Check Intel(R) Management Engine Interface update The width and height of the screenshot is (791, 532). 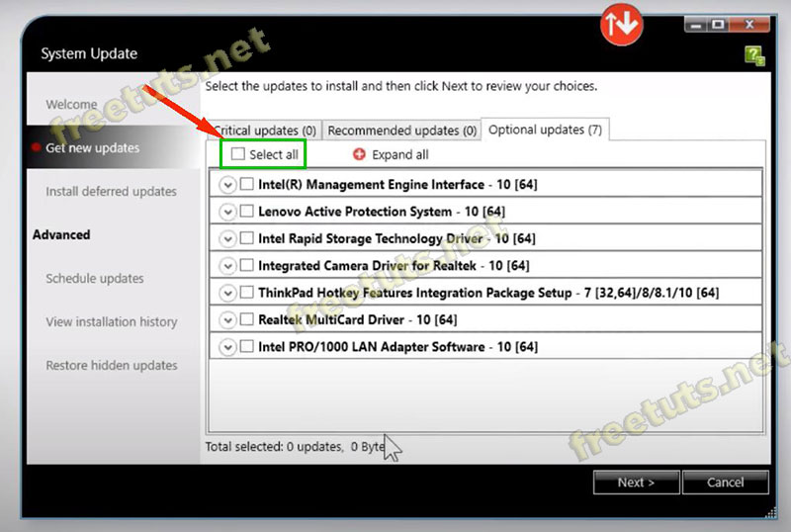point(246,184)
